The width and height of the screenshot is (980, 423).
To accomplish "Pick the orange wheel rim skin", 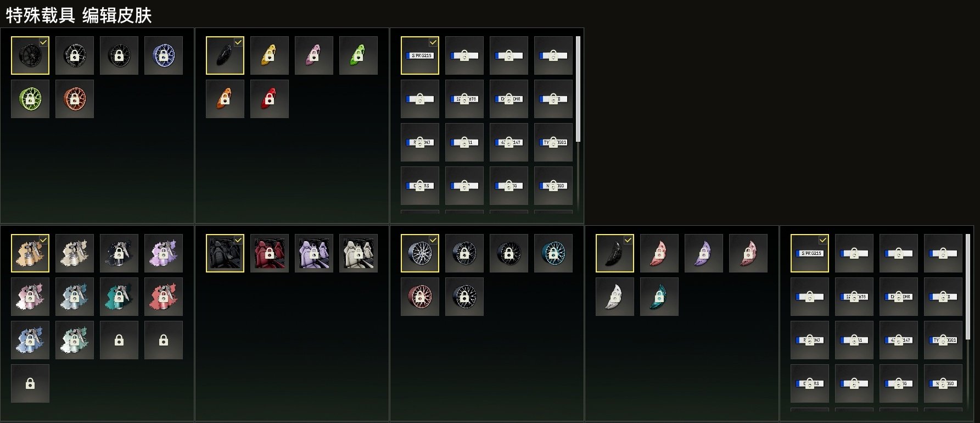I will tap(75, 99).
